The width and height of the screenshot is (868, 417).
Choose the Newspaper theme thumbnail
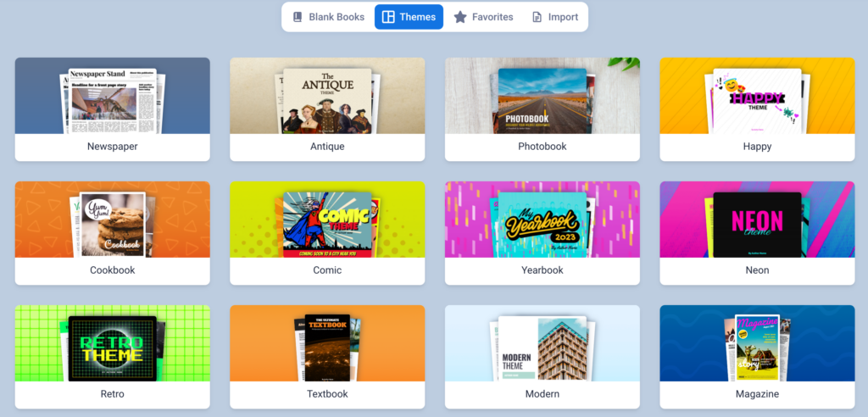pos(113,96)
